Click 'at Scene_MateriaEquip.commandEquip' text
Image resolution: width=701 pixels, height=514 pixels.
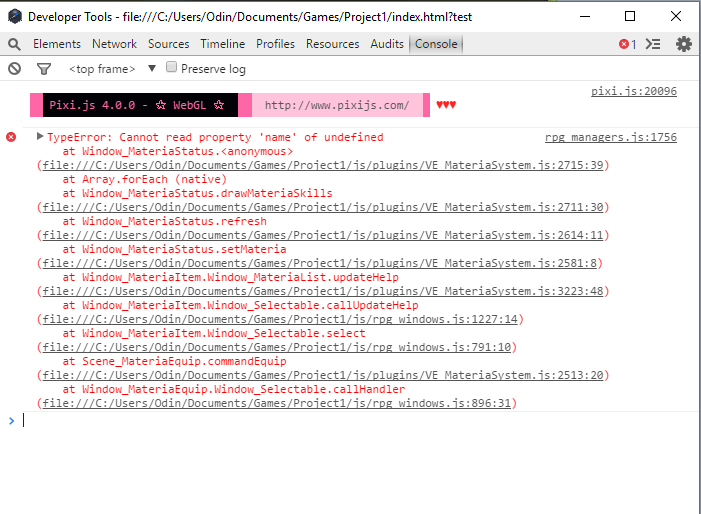click(174, 361)
